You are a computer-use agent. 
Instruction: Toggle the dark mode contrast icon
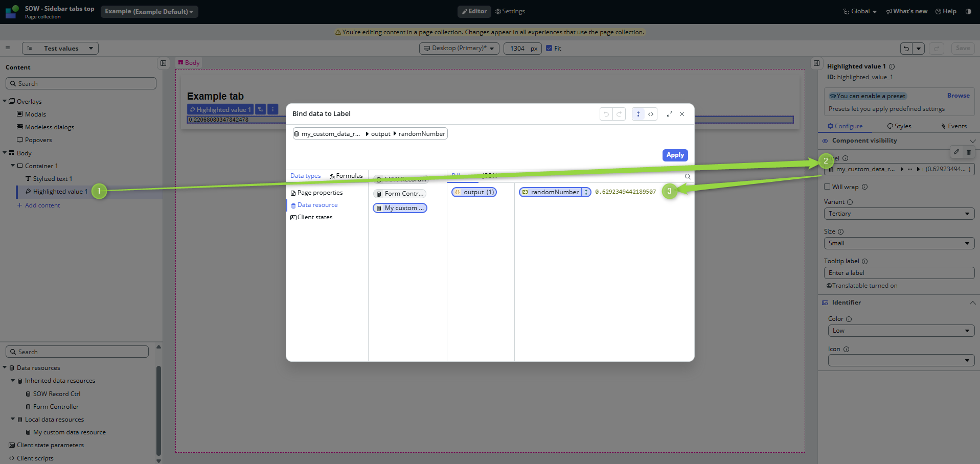[x=968, y=11]
